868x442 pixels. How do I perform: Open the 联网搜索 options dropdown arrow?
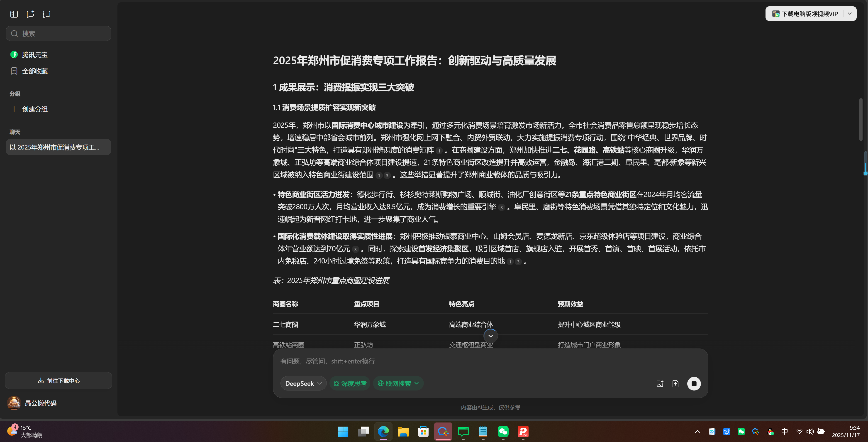pos(417,383)
